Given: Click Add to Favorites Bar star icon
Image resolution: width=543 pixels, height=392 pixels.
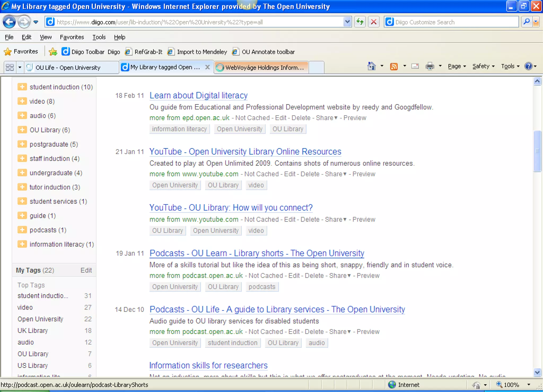Looking at the screenshot, I should tap(53, 52).
